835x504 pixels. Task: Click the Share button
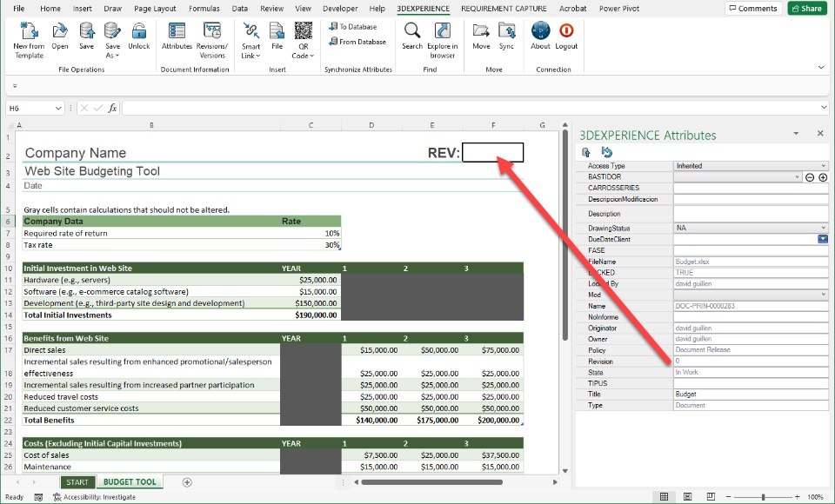[807, 9]
